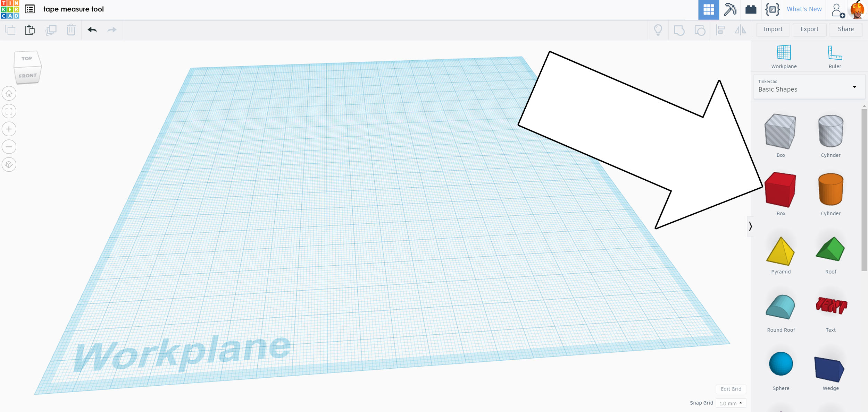Click the Undo arrow
Viewport: 868px width, 412px height.
(92, 30)
